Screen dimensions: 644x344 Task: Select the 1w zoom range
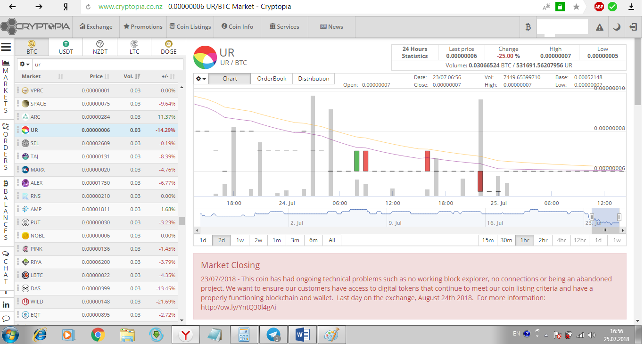[x=240, y=240]
